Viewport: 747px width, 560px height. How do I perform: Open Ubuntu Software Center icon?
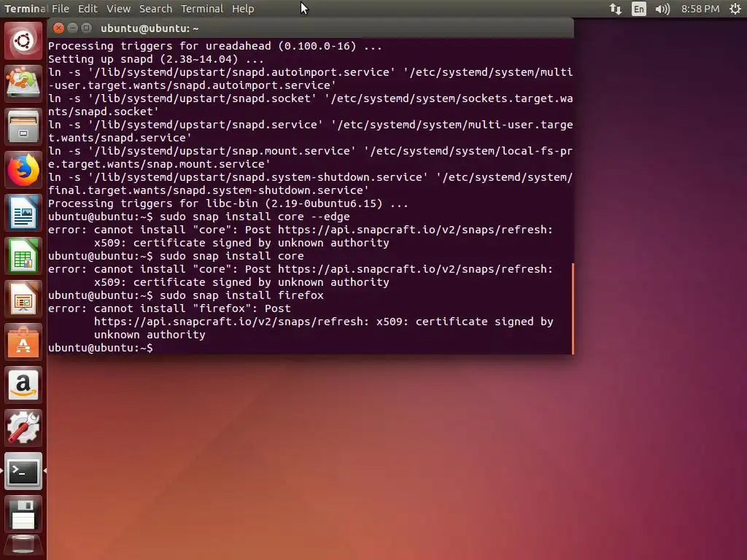(x=23, y=342)
